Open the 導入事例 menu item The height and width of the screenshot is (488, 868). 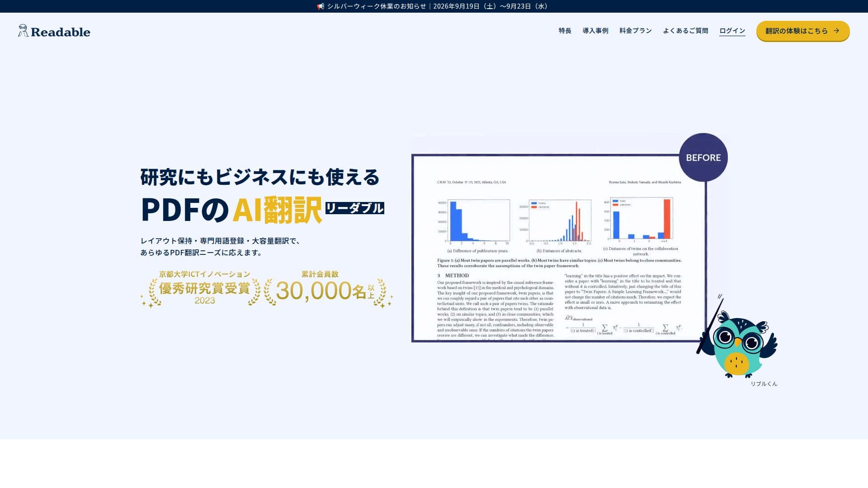click(x=595, y=31)
